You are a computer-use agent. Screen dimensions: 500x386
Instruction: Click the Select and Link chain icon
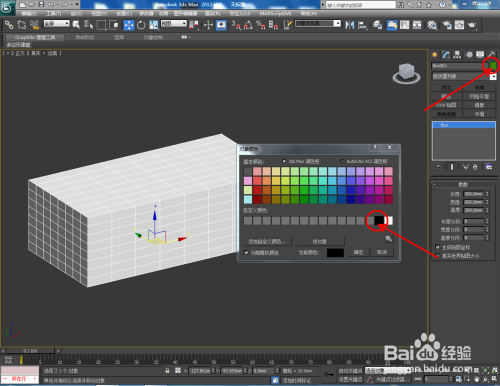coord(9,25)
